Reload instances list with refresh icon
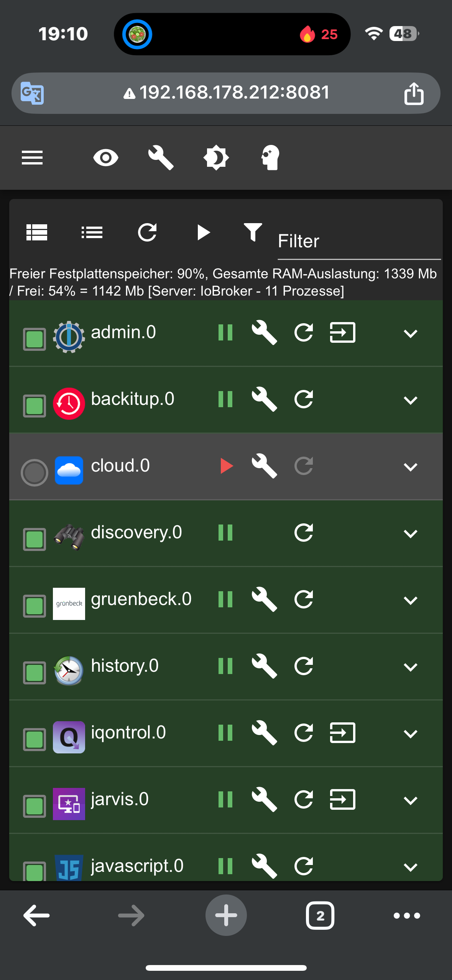The width and height of the screenshot is (452, 980). pyautogui.click(x=147, y=232)
